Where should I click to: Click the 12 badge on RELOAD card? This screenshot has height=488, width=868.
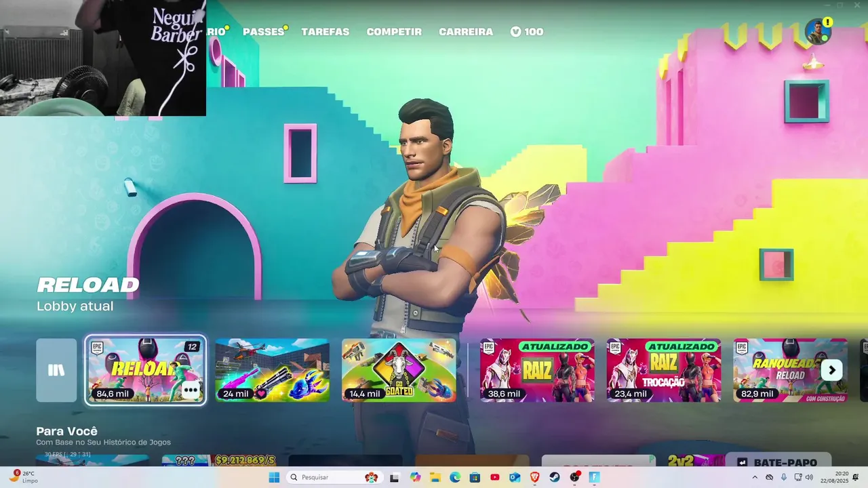[192, 347]
